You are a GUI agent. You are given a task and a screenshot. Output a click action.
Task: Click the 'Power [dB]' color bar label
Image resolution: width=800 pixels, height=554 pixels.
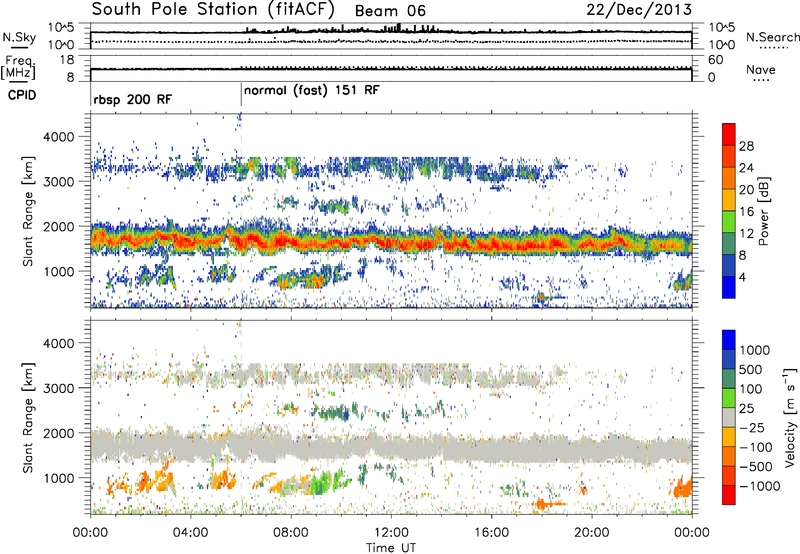click(x=764, y=211)
